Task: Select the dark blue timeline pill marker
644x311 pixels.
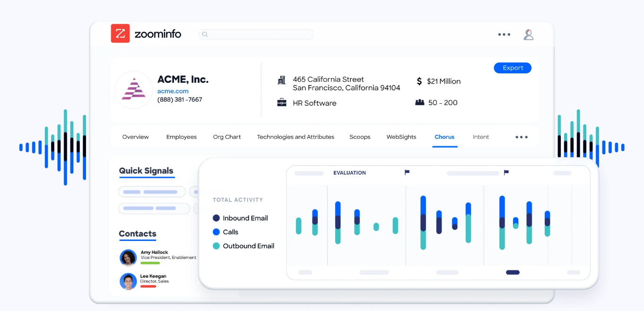Action: tap(513, 272)
